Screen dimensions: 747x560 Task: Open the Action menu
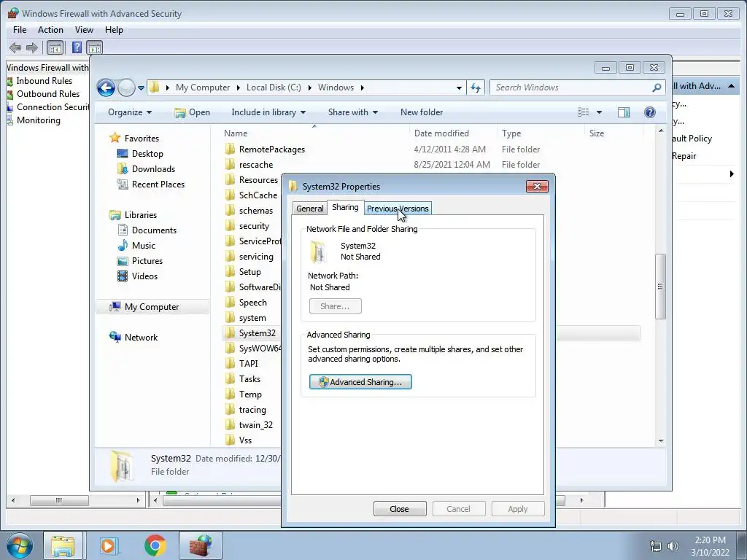pos(50,29)
